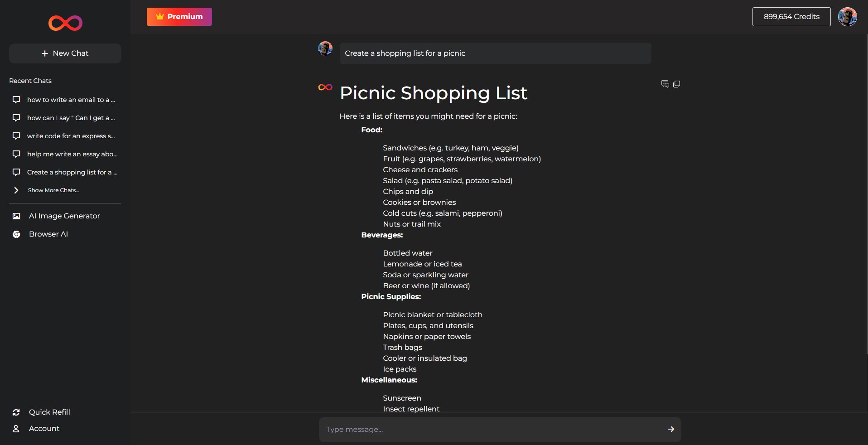The image size is (868, 445).
Task: Click the chat bubbles icon beside the response
Action: tap(665, 84)
